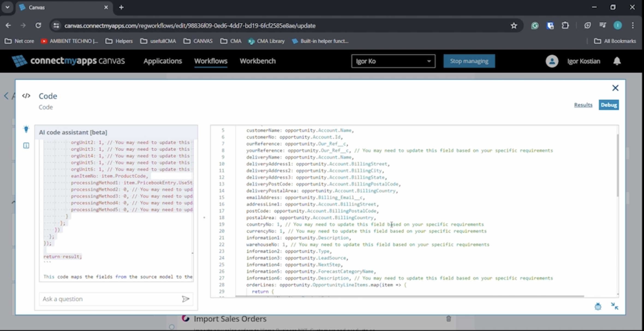Image resolution: width=644 pixels, height=331 pixels.
Task: Click Igor Kostian user name
Action: [584, 61]
